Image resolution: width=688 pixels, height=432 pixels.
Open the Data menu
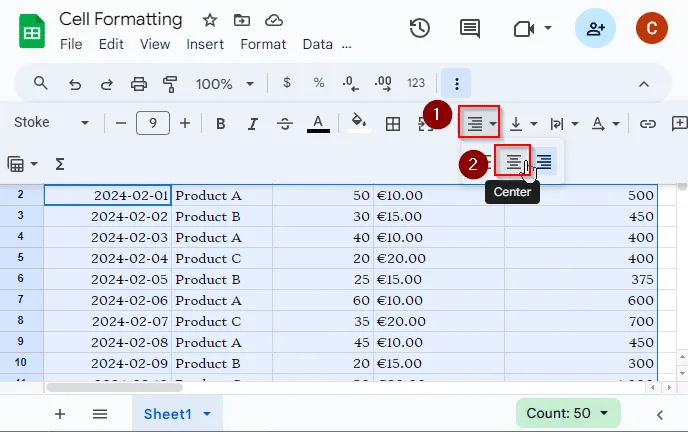click(318, 44)
